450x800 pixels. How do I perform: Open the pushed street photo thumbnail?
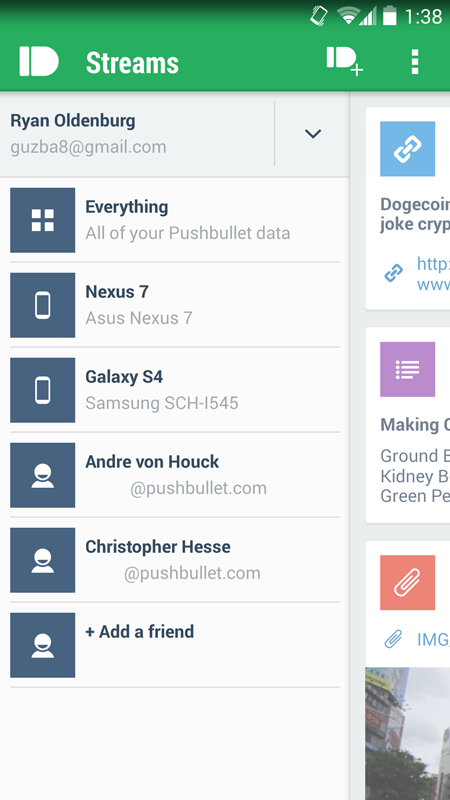pos(408,734)
